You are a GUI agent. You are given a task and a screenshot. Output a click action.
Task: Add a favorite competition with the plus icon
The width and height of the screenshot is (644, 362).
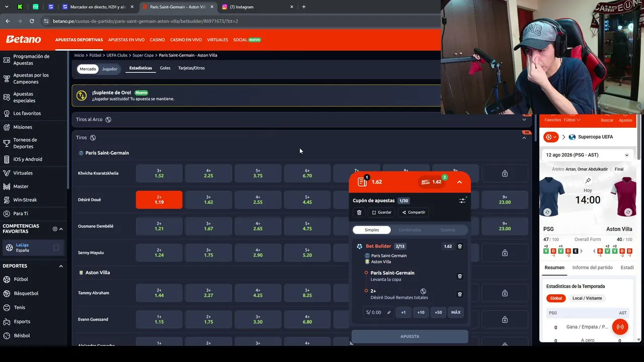55,229
